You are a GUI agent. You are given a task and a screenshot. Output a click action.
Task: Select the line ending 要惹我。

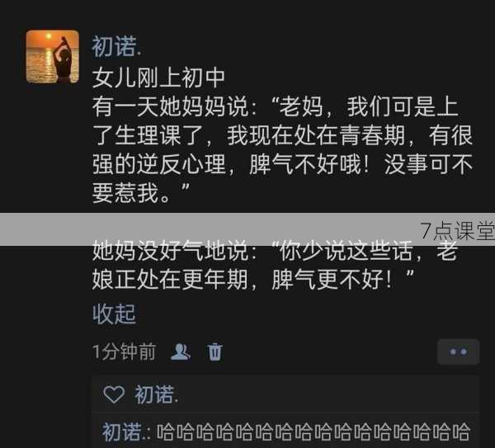pyautogui.click(x=141, y=192)
